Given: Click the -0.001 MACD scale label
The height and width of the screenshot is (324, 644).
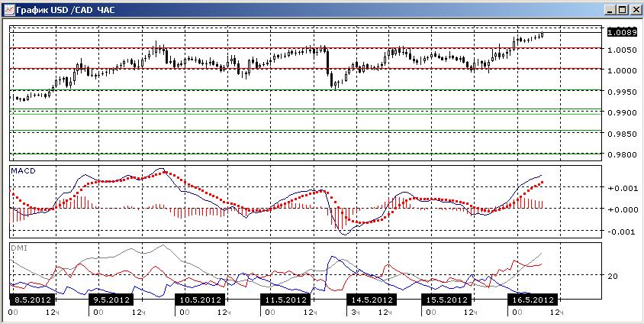Looking at the screenshot, I should (621, 232).
